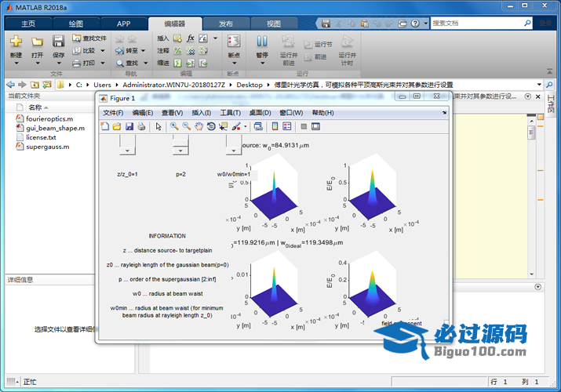
Task: Click the back arrow in the address bar
Action: click(x=11, y=85)
